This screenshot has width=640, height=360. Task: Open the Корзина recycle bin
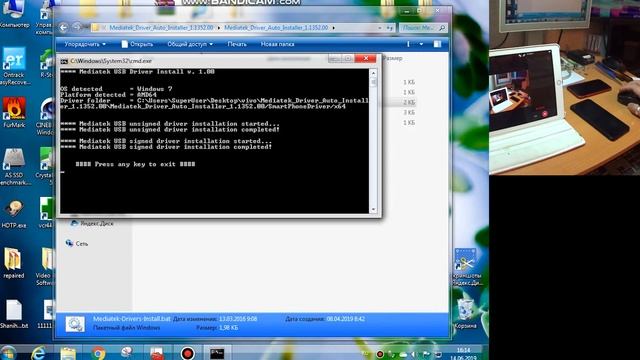click(x=465, y=313)
